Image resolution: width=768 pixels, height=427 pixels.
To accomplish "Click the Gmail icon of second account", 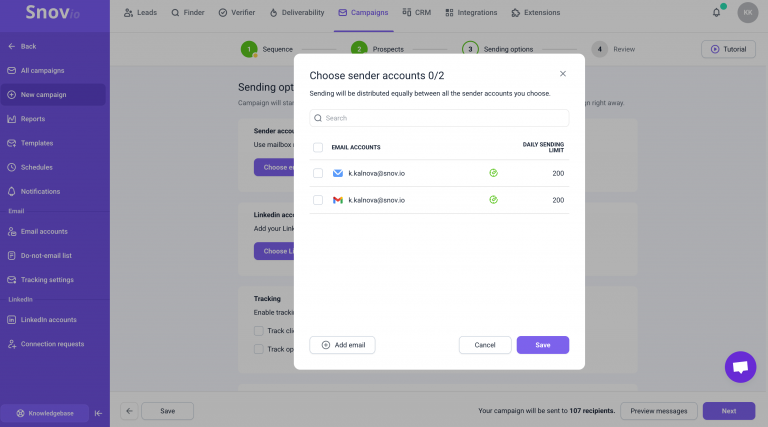I will [x=337, y=200].
